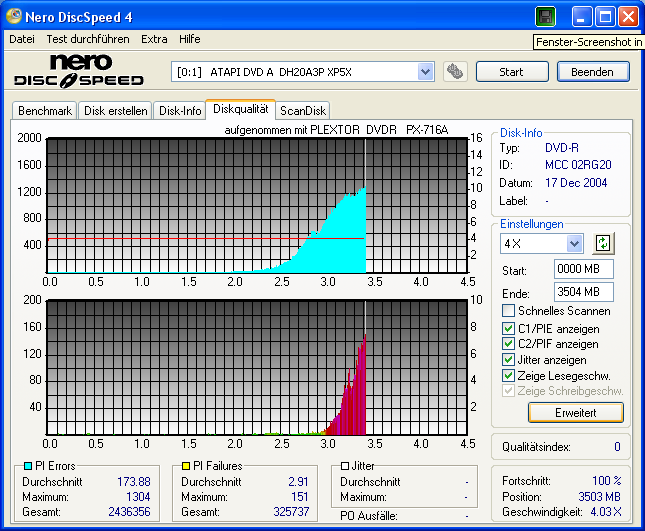Screen dimensions: 645x531
Task: Click the green refresh icon next to speed
Action: click(602, 243)
